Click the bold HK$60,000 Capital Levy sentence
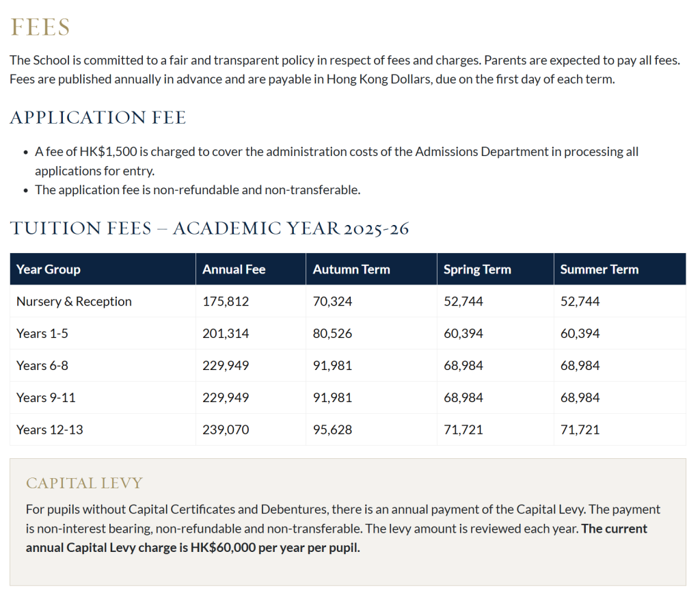The width and height of the screenshot is (700, 595). 192,548
